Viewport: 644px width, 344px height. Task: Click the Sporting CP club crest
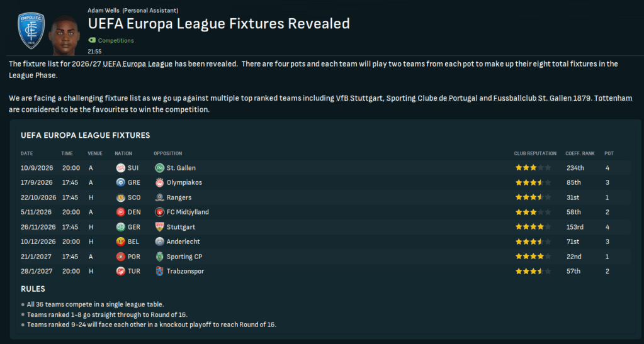coord(159,257)
